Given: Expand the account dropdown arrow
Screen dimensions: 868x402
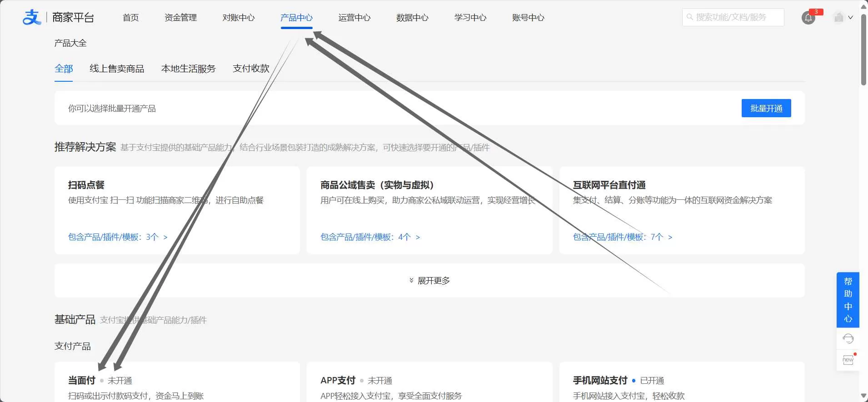Looking at the screenshot, I should click(850, 18).
